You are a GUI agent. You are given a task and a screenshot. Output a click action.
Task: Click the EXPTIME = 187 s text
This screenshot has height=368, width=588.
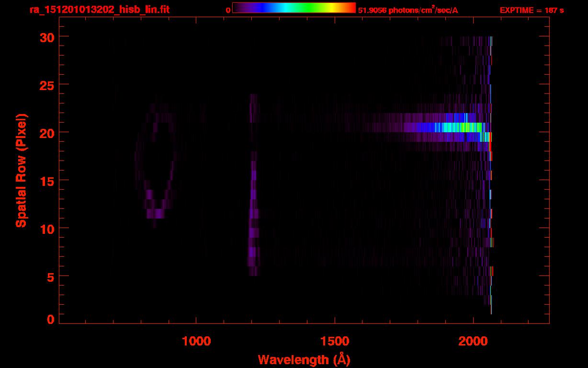pyautogui.click(x=531, y=10)
